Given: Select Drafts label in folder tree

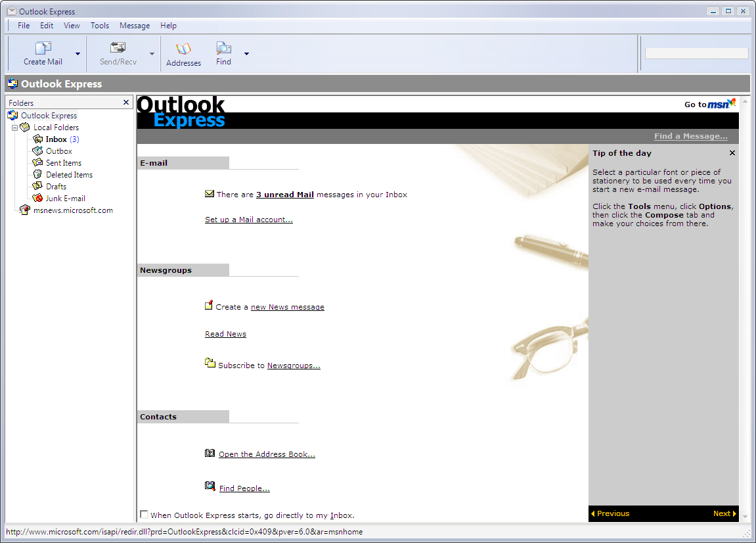Looking at the screenshot, I should coord(56,186).
